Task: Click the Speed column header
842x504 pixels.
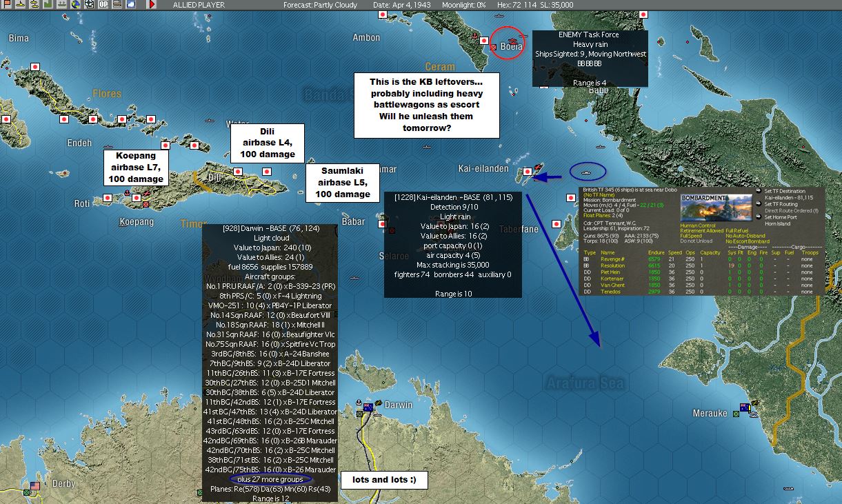Action: tap(675, 252)
